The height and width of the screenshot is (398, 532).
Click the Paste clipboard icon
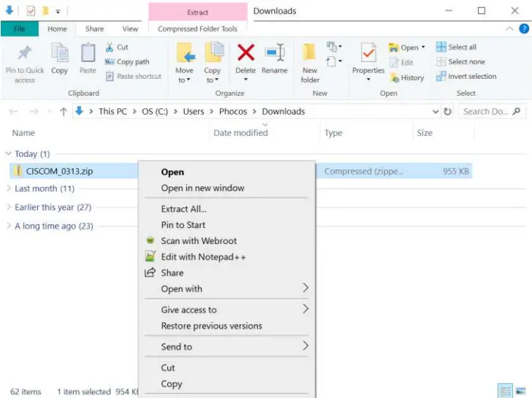tap(88, 53)
